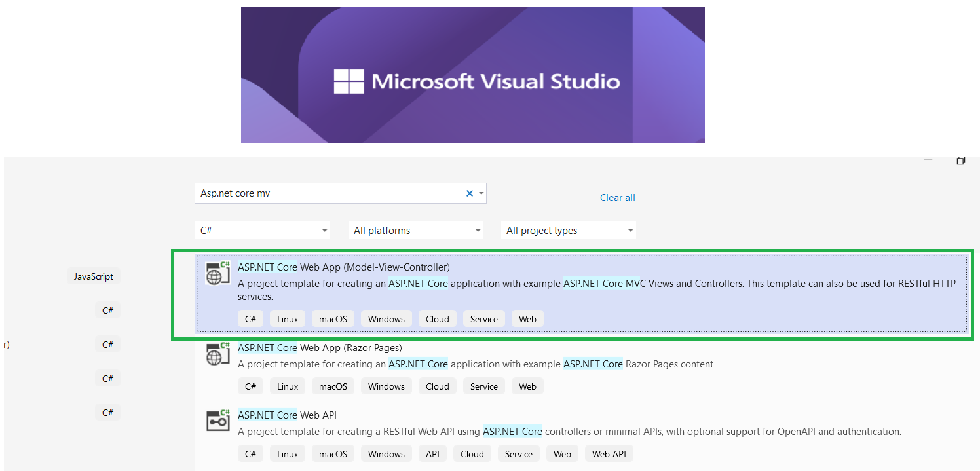
Task: Click the Razor Pages template globe icon
Action: [x=218, y=354]
